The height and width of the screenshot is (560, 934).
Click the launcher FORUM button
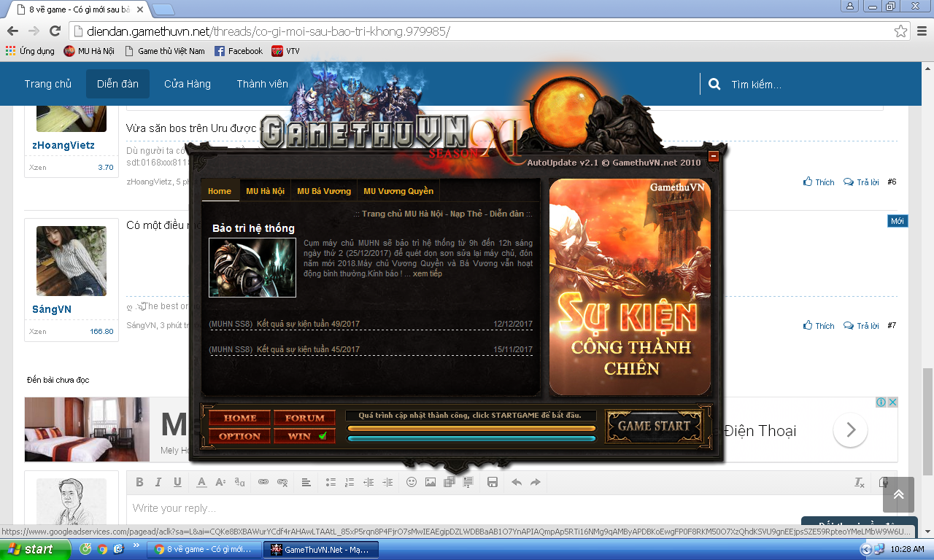point(304,418)
